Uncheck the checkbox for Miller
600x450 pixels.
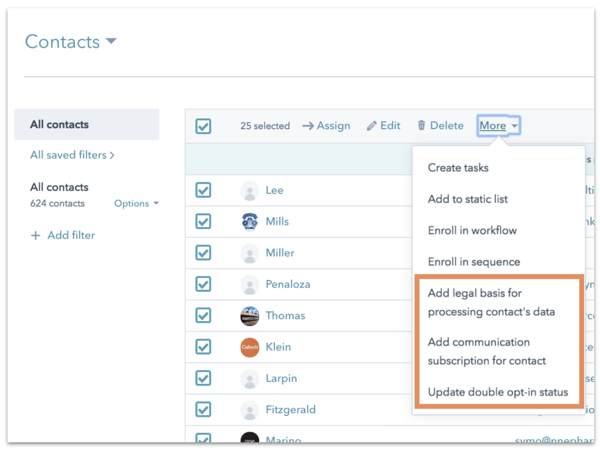204,253
